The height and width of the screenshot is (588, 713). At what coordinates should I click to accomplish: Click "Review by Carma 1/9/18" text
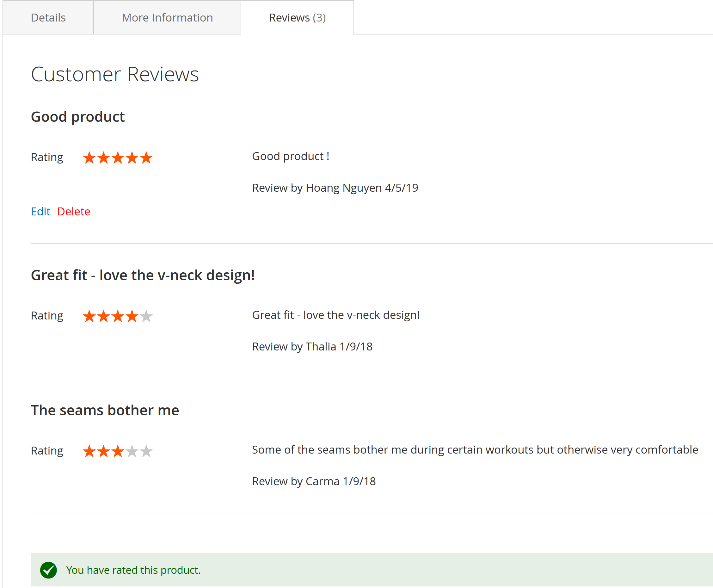click(314, 481)
